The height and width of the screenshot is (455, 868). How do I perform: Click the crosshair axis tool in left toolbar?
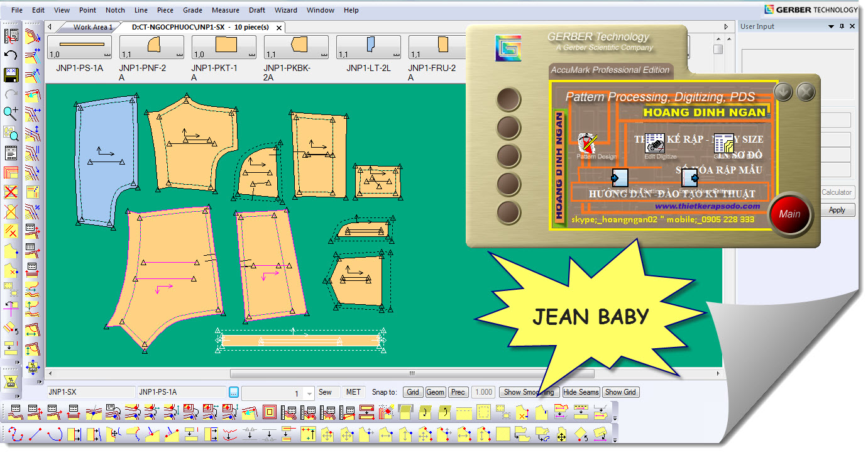point(11,308)
